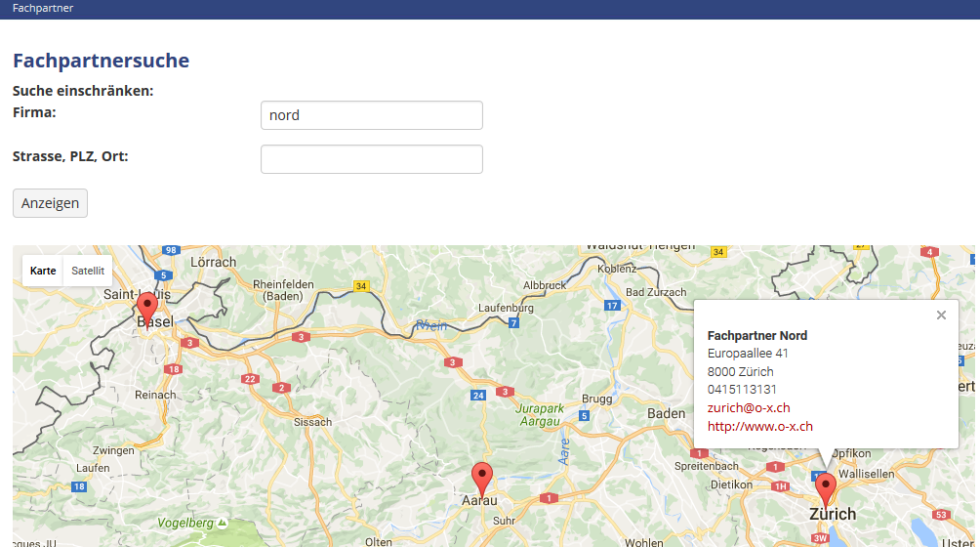Viewport: 980px width, 547px height.
Task: Click the Suche einschränken label
Action: click(83, 91)
